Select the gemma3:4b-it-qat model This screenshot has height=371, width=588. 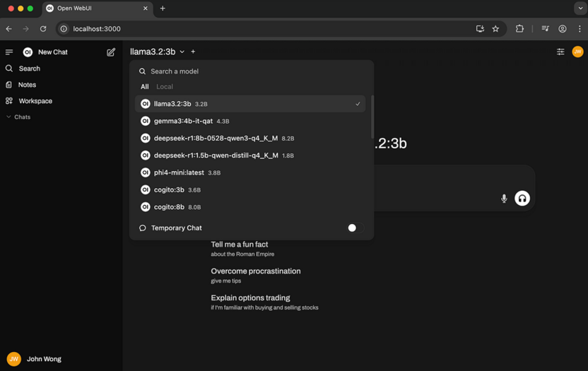pos(250,121)
